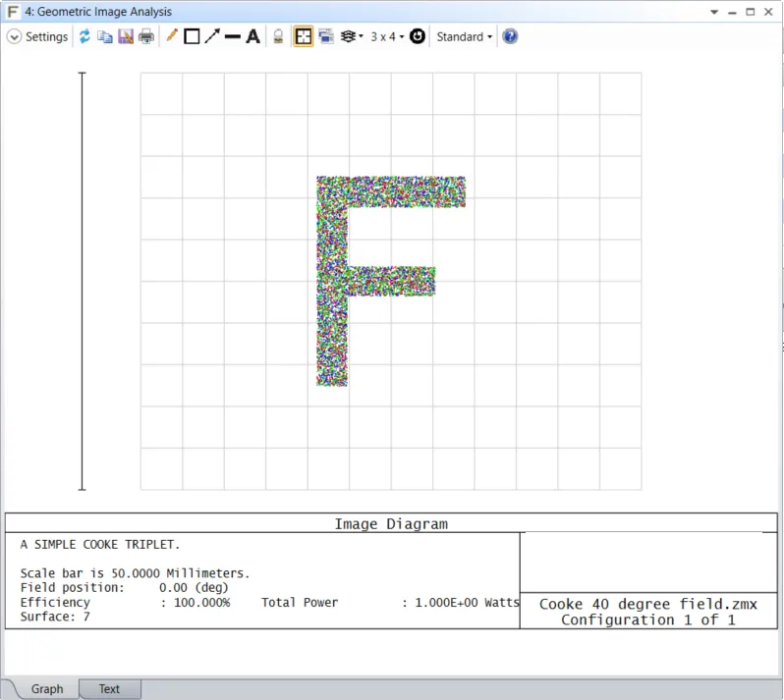Open the layers overlay dropdown
The width and height of the screenshot is (784, 700).
coord(352,36)
